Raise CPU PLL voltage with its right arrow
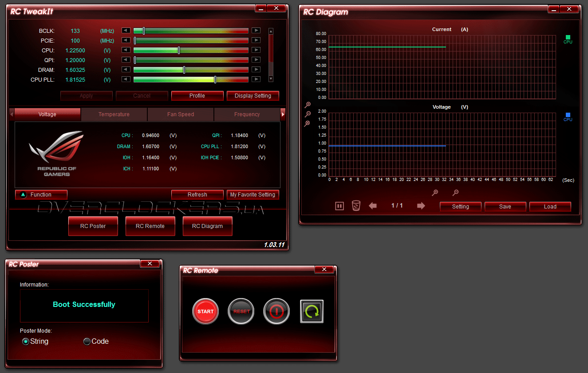The image size is (588, 373). [256, 79]
